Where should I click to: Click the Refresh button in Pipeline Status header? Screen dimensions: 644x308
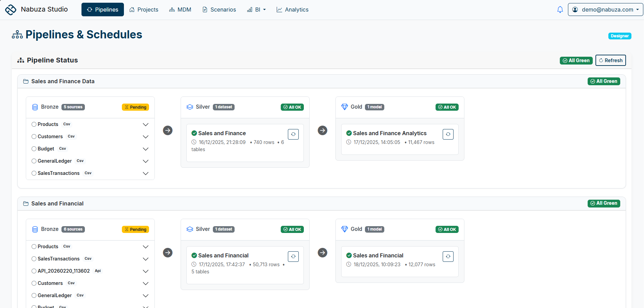tap(610, 60)
